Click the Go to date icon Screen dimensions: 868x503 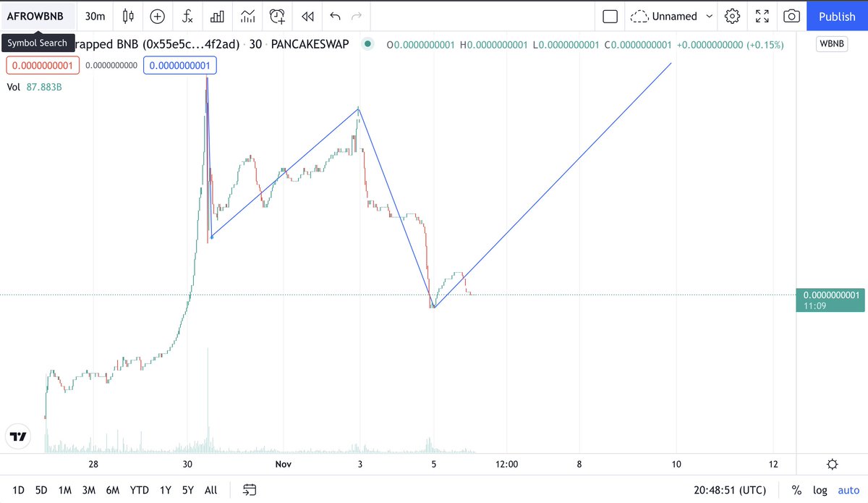[250, 490]
